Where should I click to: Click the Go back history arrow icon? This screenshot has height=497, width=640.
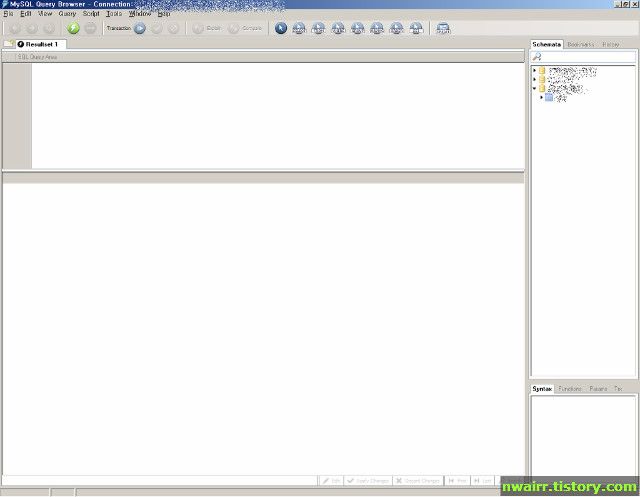coord(15,28)
